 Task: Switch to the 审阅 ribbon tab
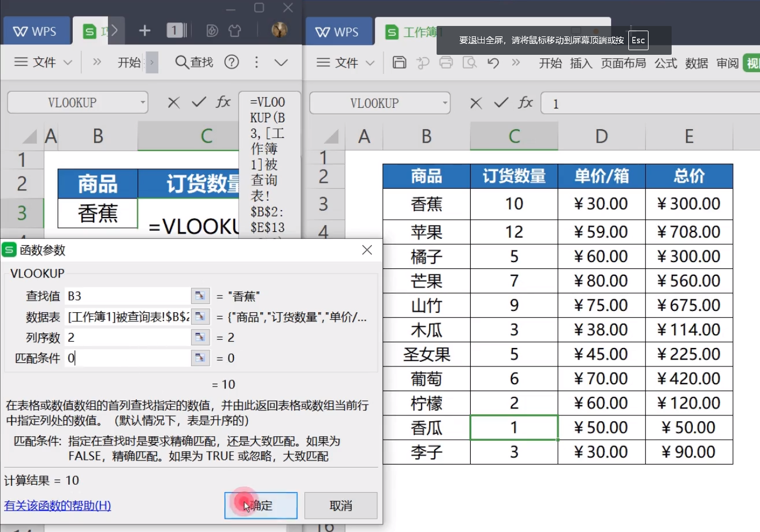click(x=728, y=63)
